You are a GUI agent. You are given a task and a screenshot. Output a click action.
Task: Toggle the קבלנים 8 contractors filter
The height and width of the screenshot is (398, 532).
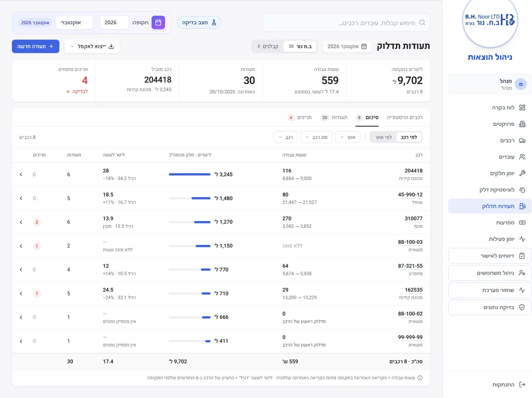click(268, 47)
